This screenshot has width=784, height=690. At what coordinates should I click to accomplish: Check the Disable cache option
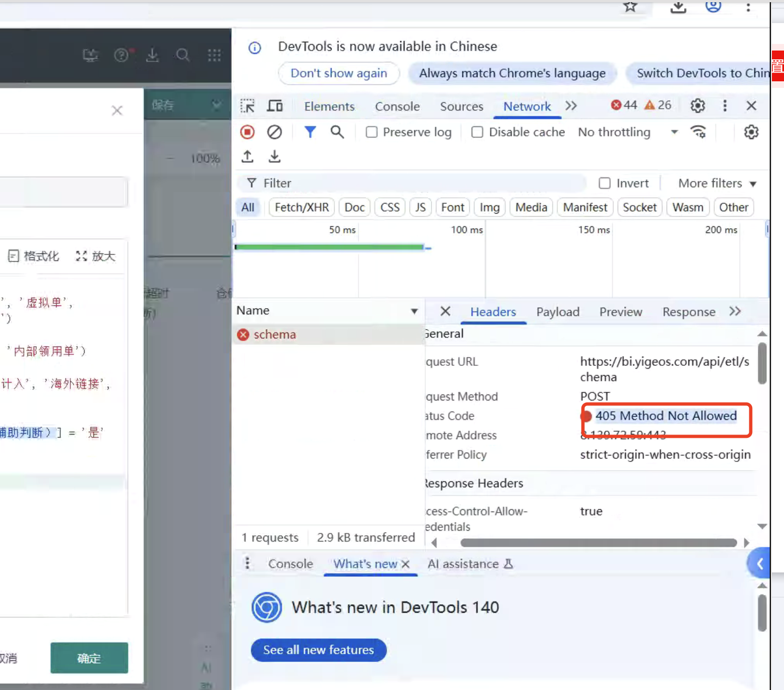tap(478, 132)
